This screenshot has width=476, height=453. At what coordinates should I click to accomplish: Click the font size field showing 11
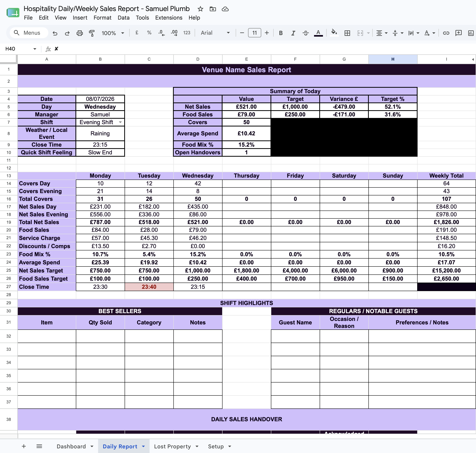(254, 33)
